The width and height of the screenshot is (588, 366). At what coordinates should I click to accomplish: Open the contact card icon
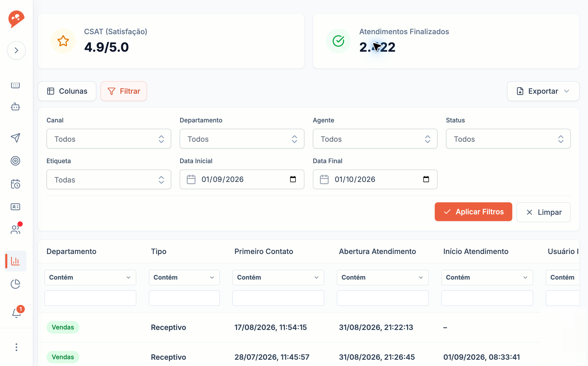(15, 207)
